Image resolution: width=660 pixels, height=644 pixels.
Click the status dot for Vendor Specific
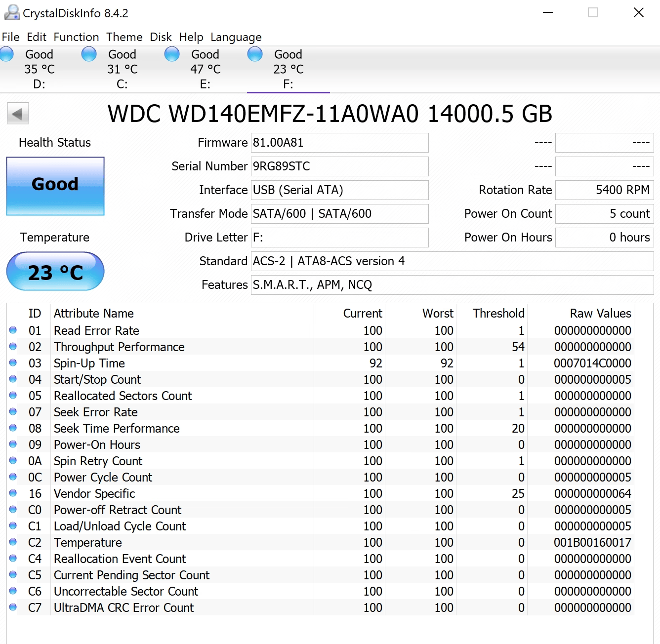13,493
